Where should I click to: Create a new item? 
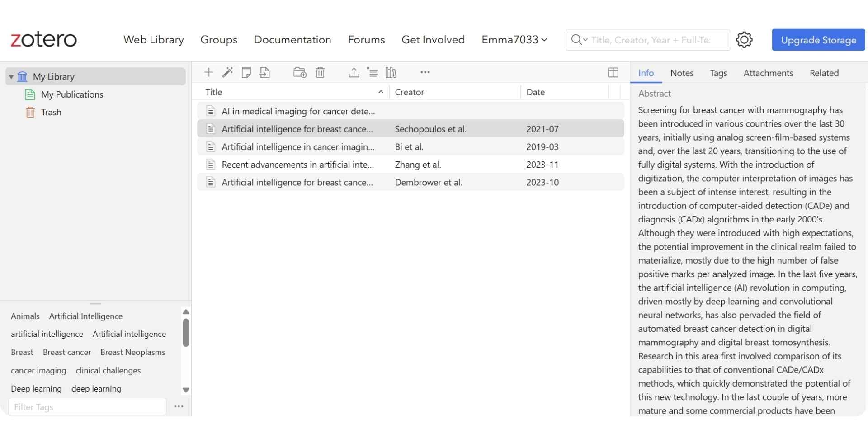(208, 72)
